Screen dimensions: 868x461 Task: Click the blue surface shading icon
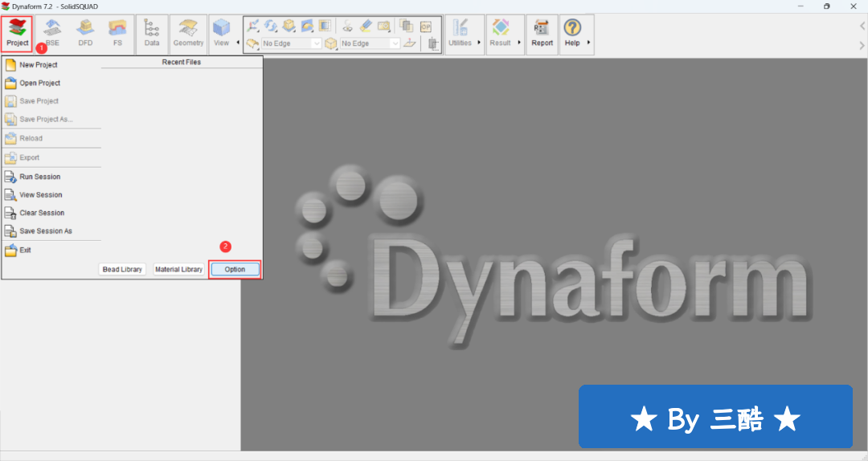(307, 26)
